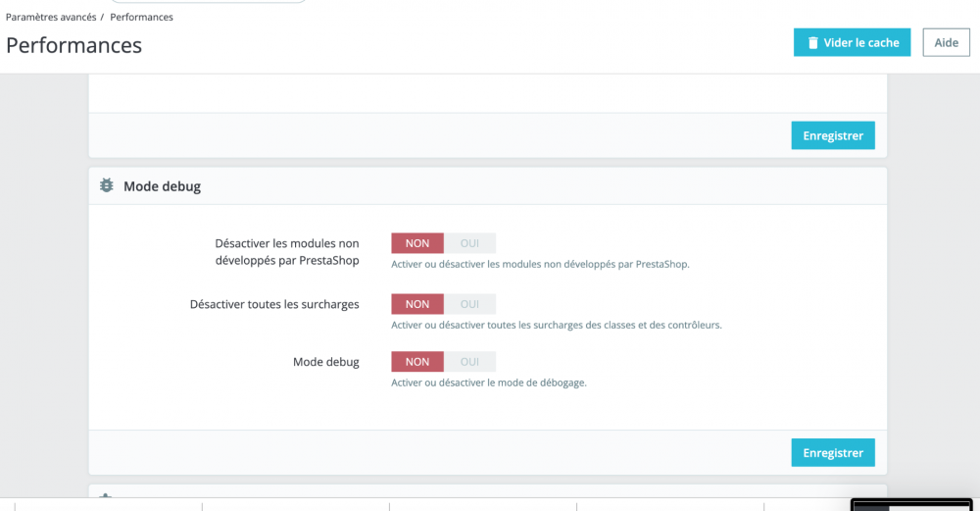Click help text about surcharges des classes

557,325
